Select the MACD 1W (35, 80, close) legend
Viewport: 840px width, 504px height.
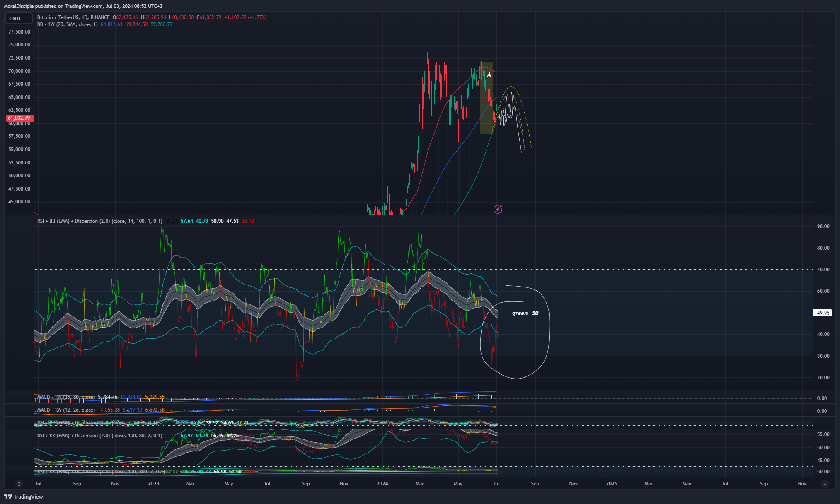click(x=66, y=397)
